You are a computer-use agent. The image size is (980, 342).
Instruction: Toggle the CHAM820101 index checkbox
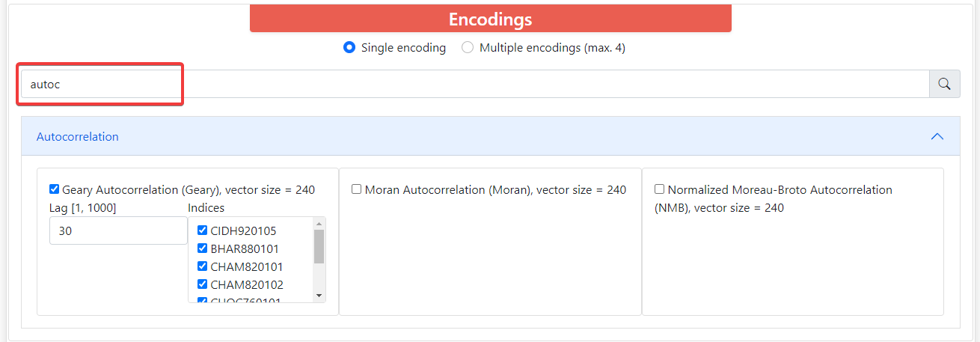click(202, 266)
